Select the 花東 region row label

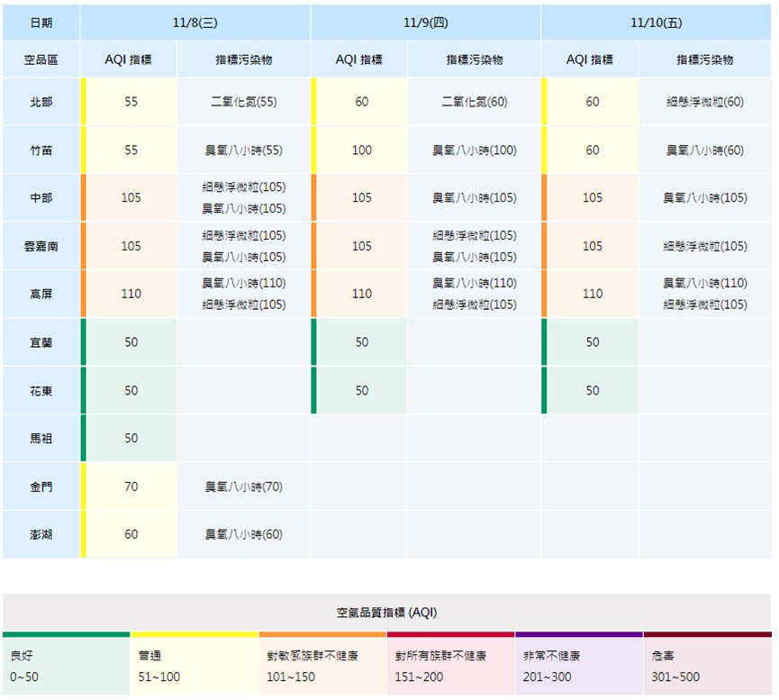click(41, 390)
